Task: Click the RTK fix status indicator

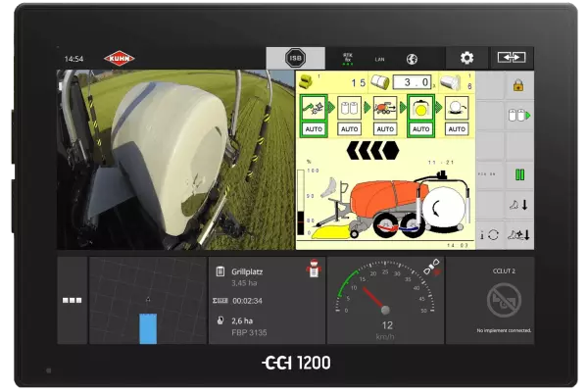Action: (x=348, y=59)
